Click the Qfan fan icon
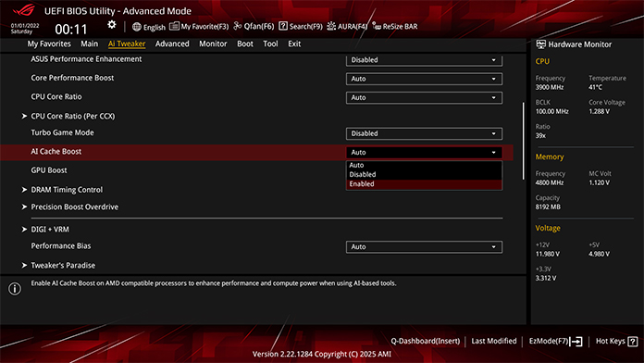 238,26
